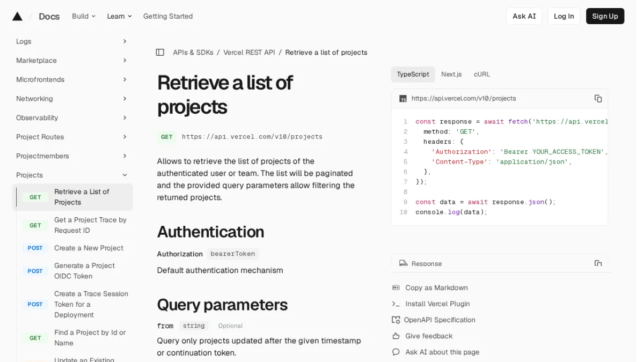Switch to the Next.js code tab
The image size is (644, 362).
coord(451,74)
